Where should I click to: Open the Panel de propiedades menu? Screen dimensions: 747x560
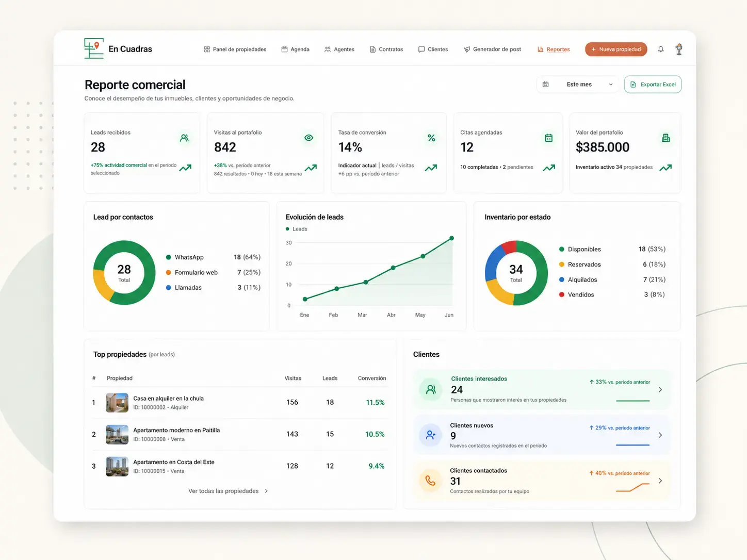tap(235, 50)
